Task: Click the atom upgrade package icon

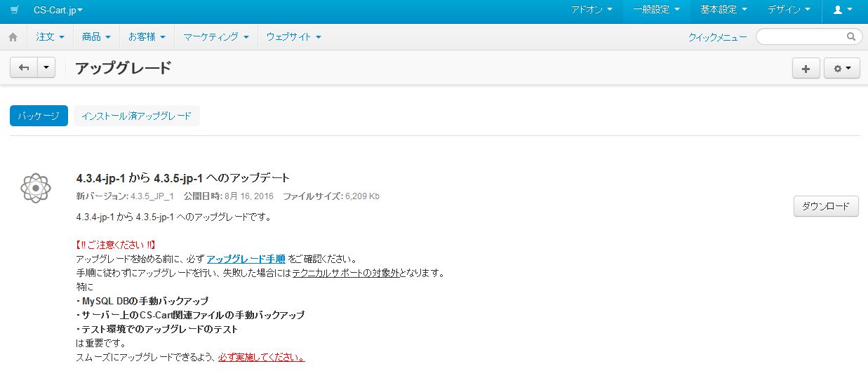Action: pos(35,188)
